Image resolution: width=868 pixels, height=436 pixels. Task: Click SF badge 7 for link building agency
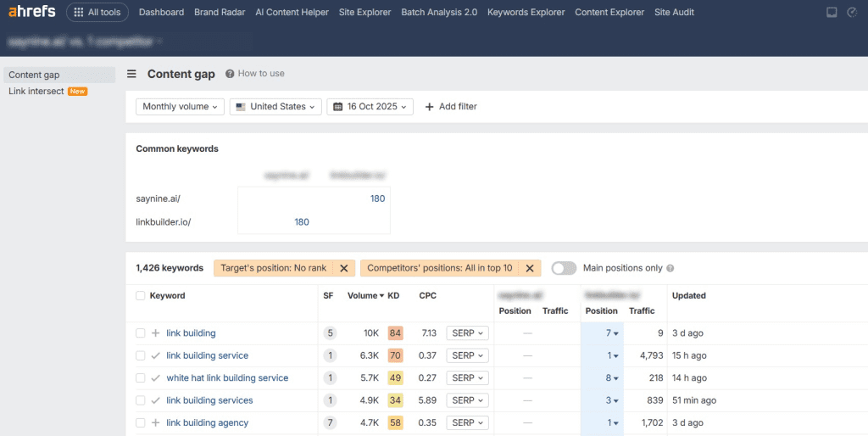[330, 422]
